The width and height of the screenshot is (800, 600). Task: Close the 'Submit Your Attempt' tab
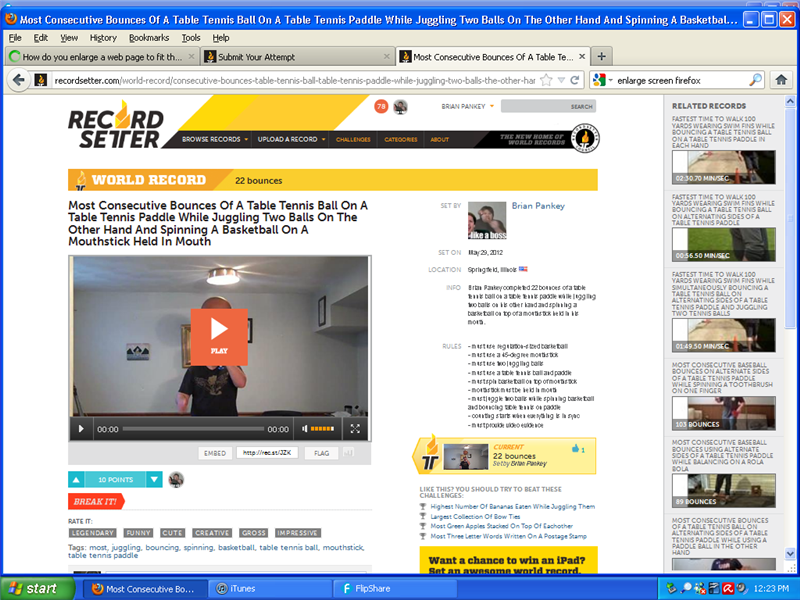[x=387, y=57]
